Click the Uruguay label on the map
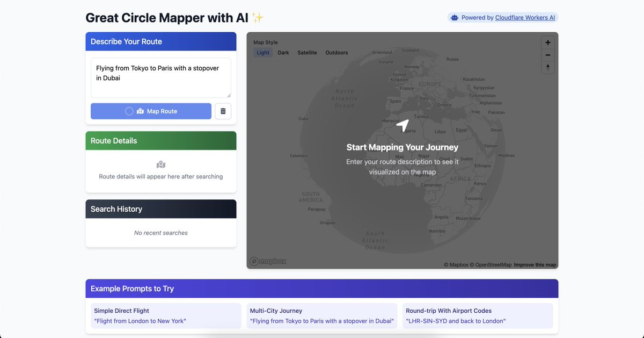Viewport: 644px width, 338px height. pyautogui.click(x=327, y=222)
